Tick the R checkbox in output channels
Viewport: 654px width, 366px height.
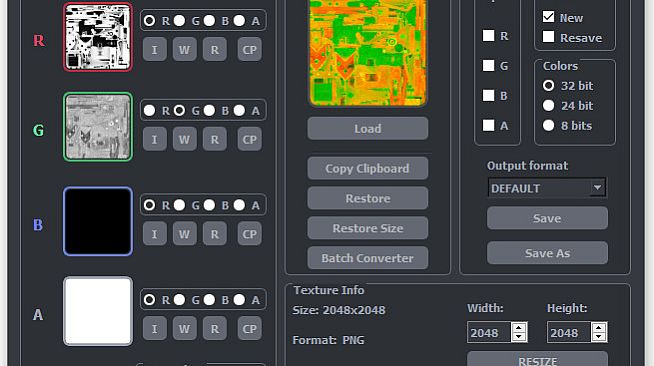click(488, 36)
